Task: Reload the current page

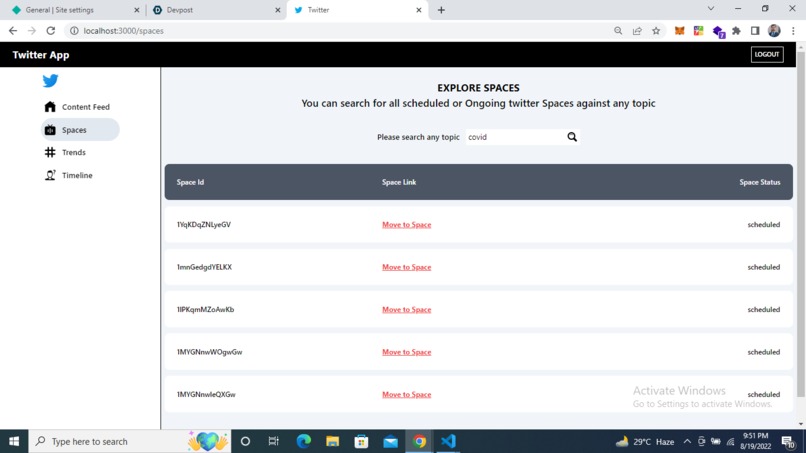Action: click(50, 31)
